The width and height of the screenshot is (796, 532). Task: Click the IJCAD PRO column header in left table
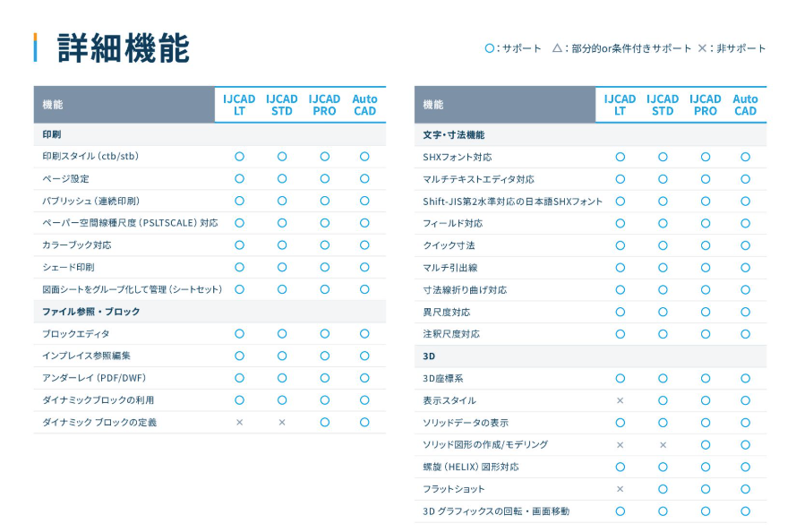(324, 105)
